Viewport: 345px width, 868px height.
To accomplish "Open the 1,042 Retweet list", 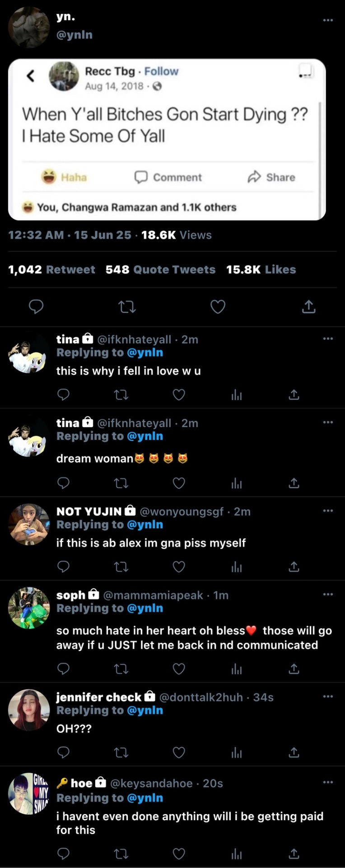I will click(x=51, y=269).
